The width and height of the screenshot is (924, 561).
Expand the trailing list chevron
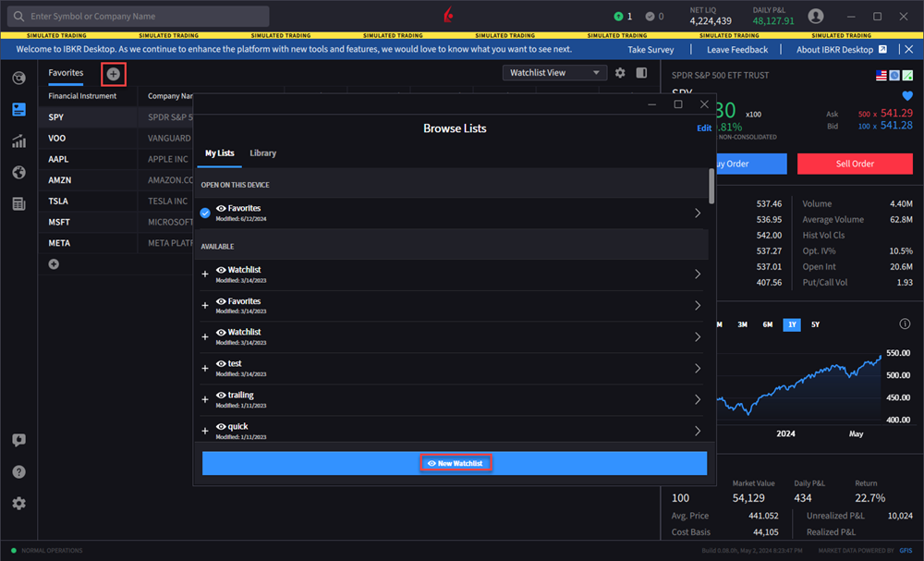698,399
